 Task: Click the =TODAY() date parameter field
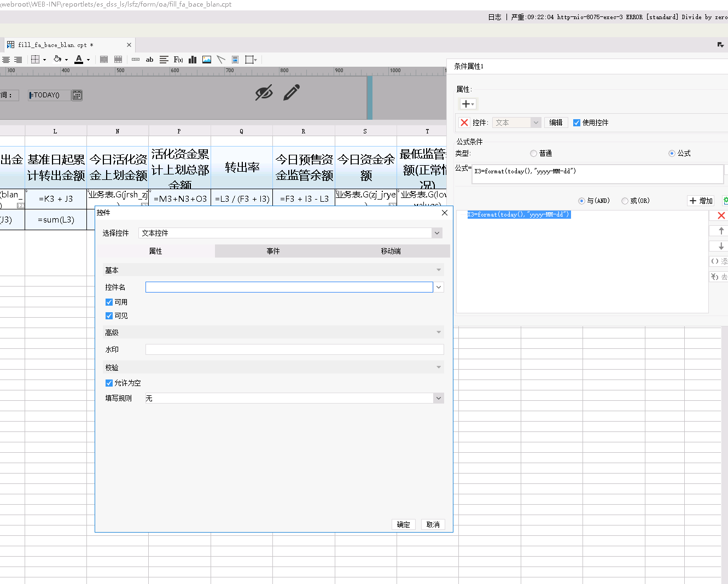pos(49,95)
